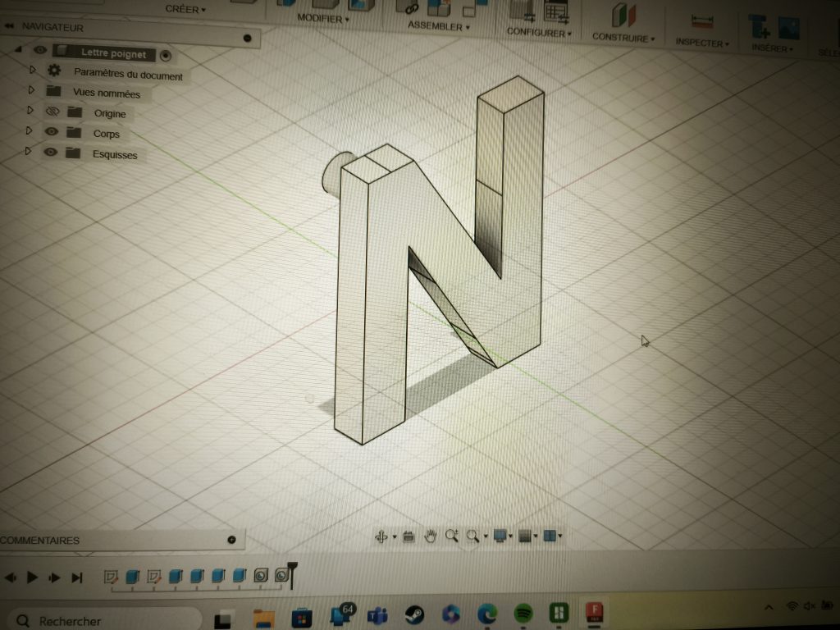Image resolution: width=840 pixels, height=630 pixels.
Task: Hide the Esquisses folder
Action: (50, 152)
